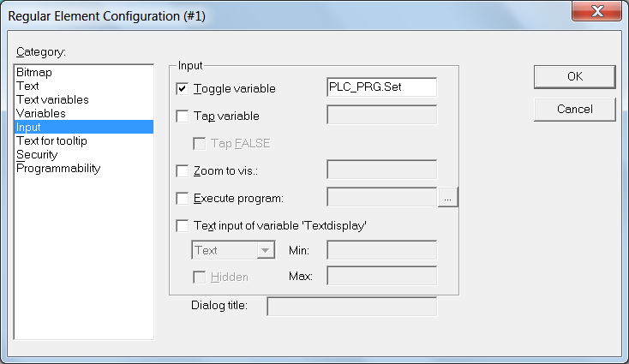This screenshot has height=364, width=629.
Task: Open the Programmability category
Action: coord(58,169)
